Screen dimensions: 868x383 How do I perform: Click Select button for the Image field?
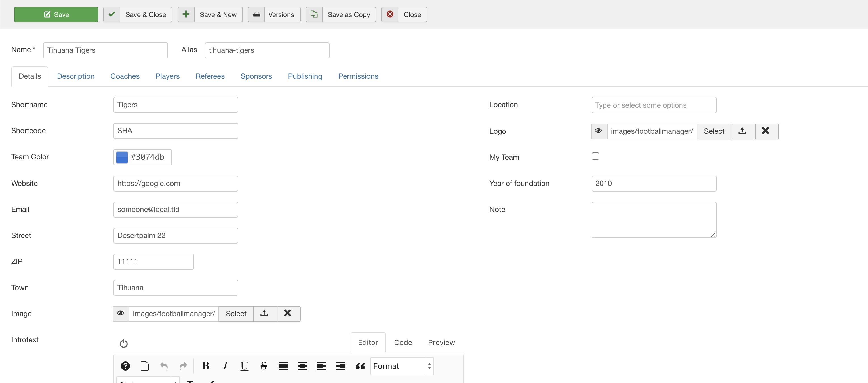[236, 314]
